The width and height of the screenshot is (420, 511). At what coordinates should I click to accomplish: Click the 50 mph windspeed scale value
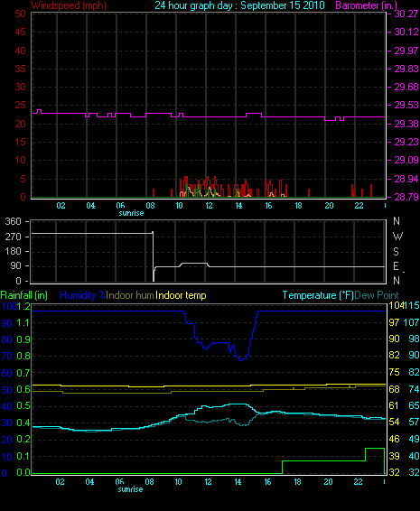(20, 14)
